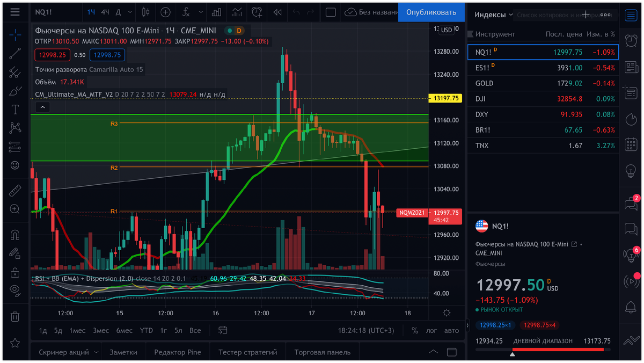Open notifications bell in right sidebar
This screenshot has width=644, height=363.
pyautogui.click(x=631, y=308)
